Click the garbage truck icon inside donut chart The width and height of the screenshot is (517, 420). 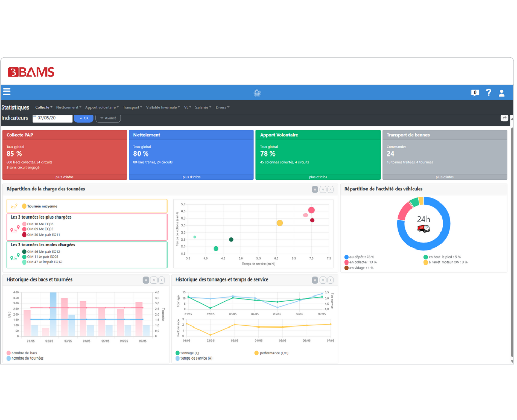tap(423, 228)
